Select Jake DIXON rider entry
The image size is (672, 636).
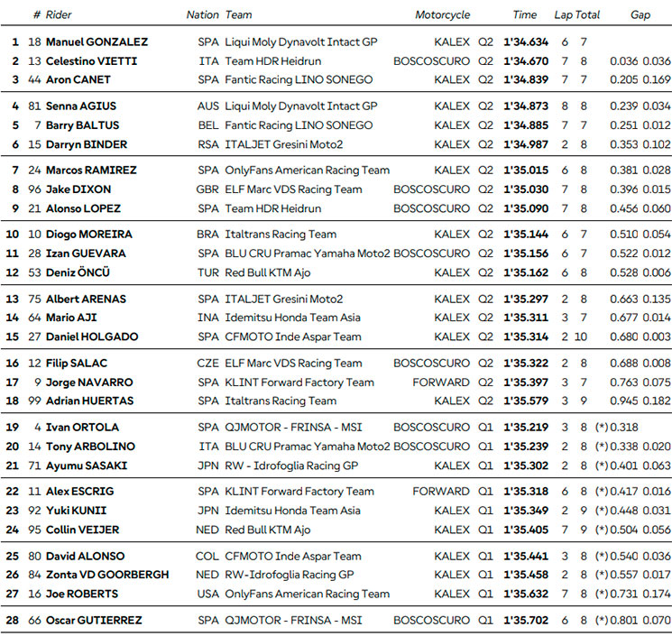[78, 189]
